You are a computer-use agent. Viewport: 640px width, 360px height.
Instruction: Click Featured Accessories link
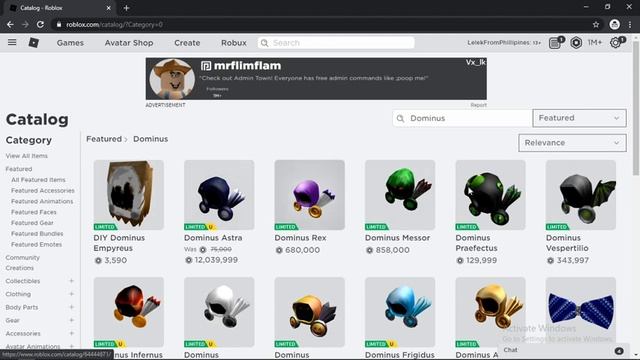pyautogui.click(x=43, y=191)
